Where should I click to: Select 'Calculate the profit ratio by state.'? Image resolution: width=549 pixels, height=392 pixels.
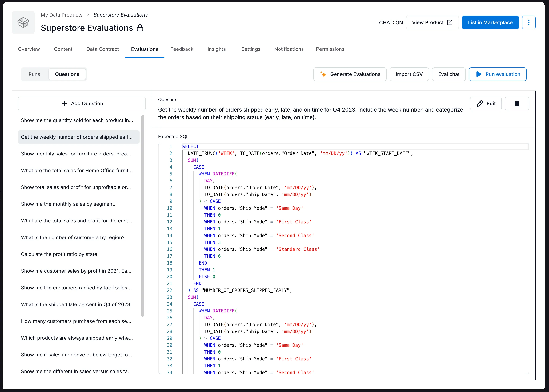78,254
